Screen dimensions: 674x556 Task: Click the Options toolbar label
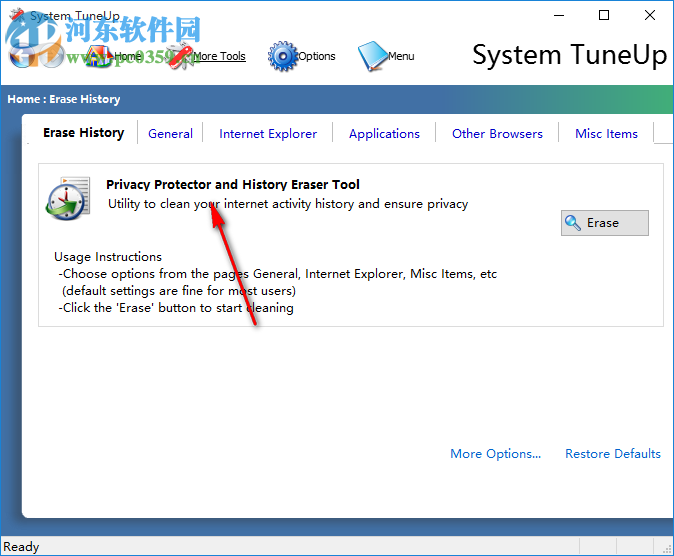click(317, 56)
